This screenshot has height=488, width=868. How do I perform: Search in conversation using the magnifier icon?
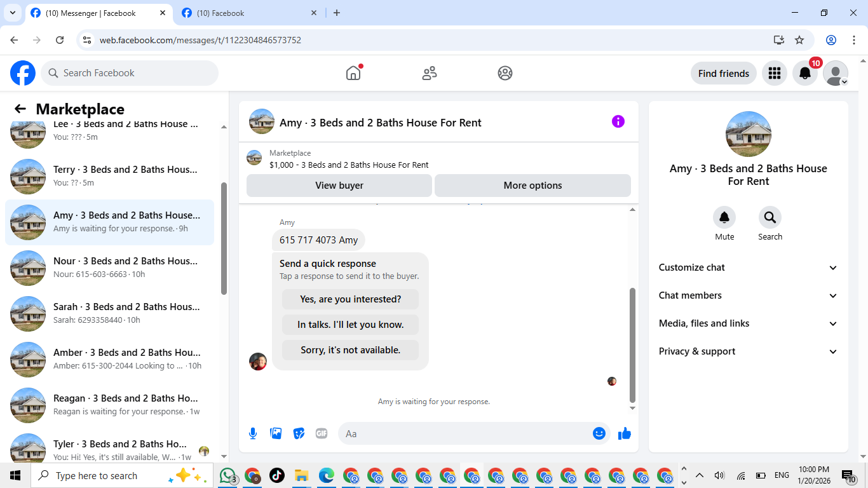click(x=770, y=218)
